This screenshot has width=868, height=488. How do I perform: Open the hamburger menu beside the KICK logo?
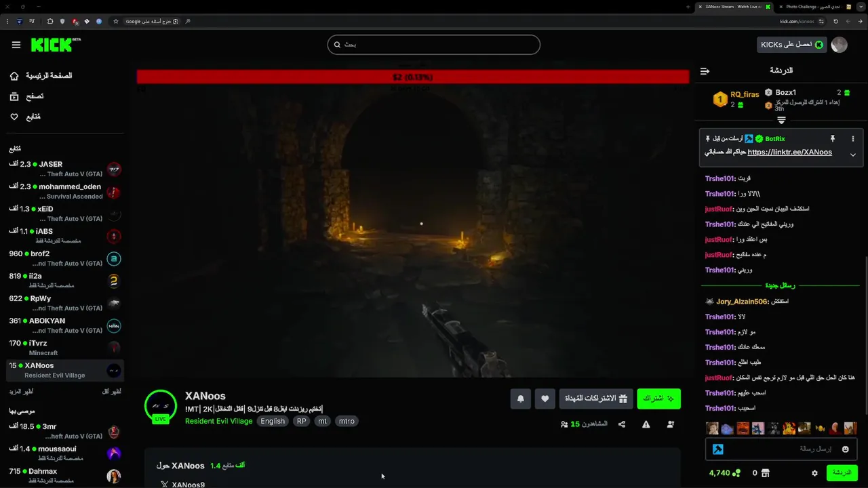click(x=16, y=45)
